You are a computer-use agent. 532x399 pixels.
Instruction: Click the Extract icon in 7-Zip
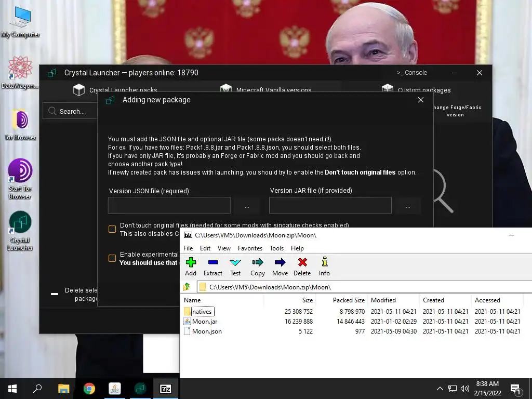212,262
